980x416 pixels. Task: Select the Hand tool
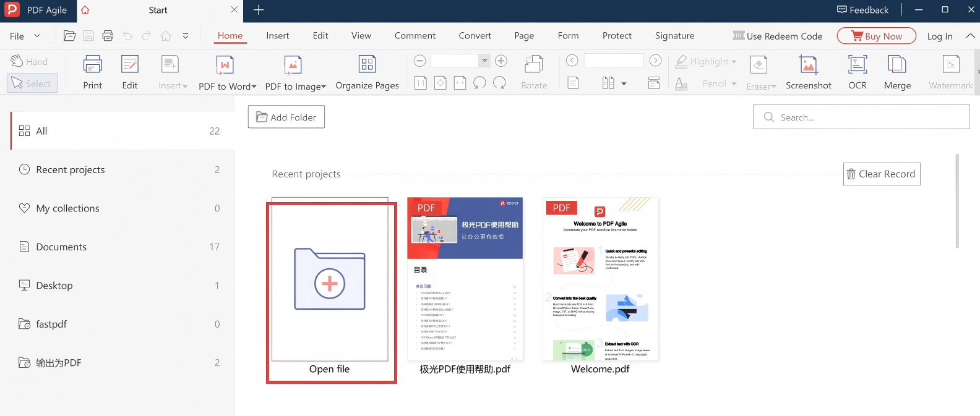coord(29,61)
